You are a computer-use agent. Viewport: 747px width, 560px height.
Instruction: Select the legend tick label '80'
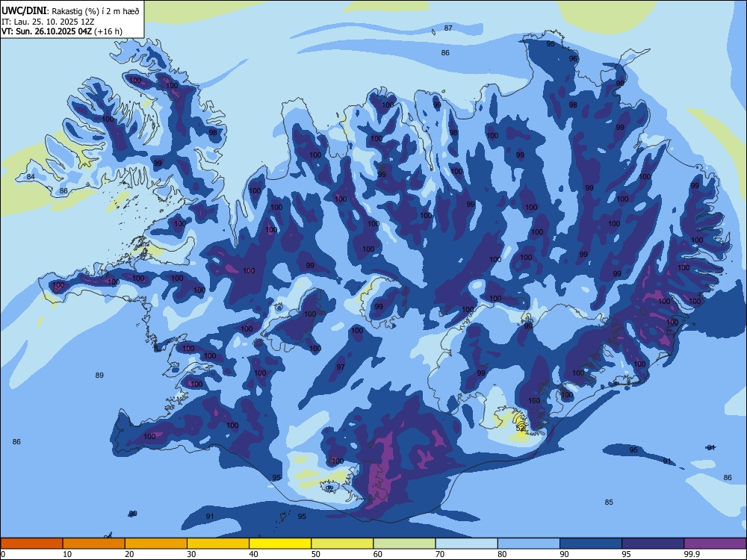(502, 554)
